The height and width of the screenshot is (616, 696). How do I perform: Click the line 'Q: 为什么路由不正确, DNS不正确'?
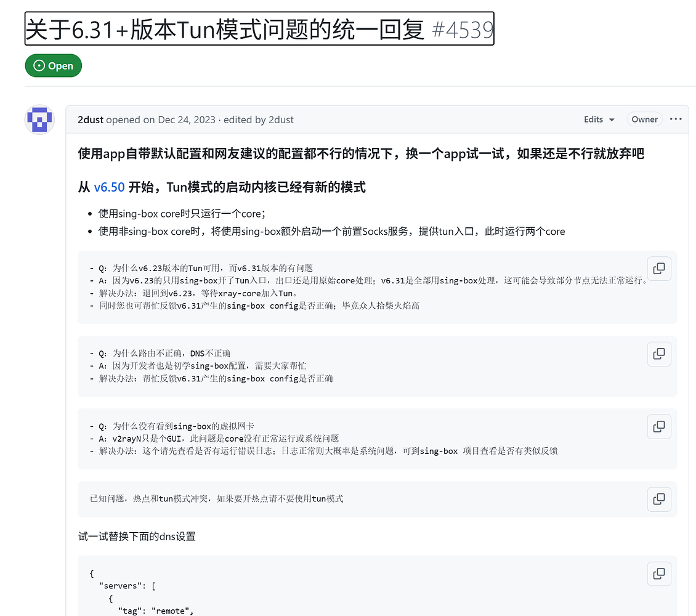pyautogui.click(x=160, y=354)
